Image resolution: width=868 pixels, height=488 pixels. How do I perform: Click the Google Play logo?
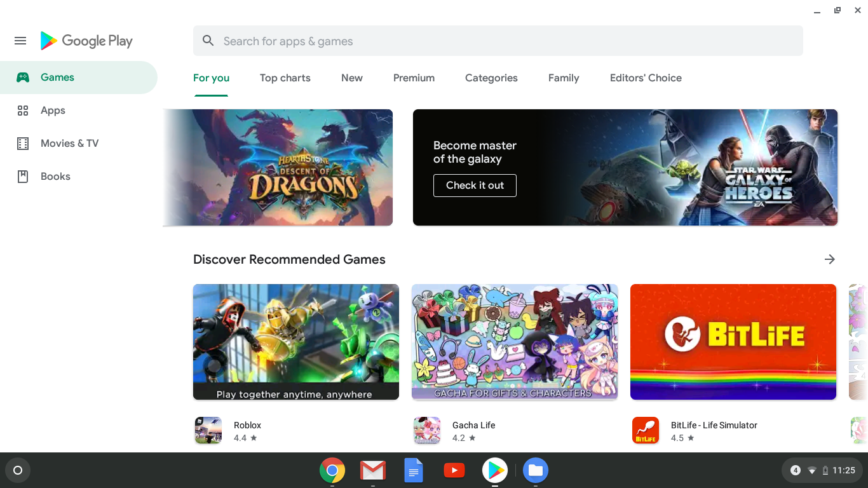click(x=86, y=41)
